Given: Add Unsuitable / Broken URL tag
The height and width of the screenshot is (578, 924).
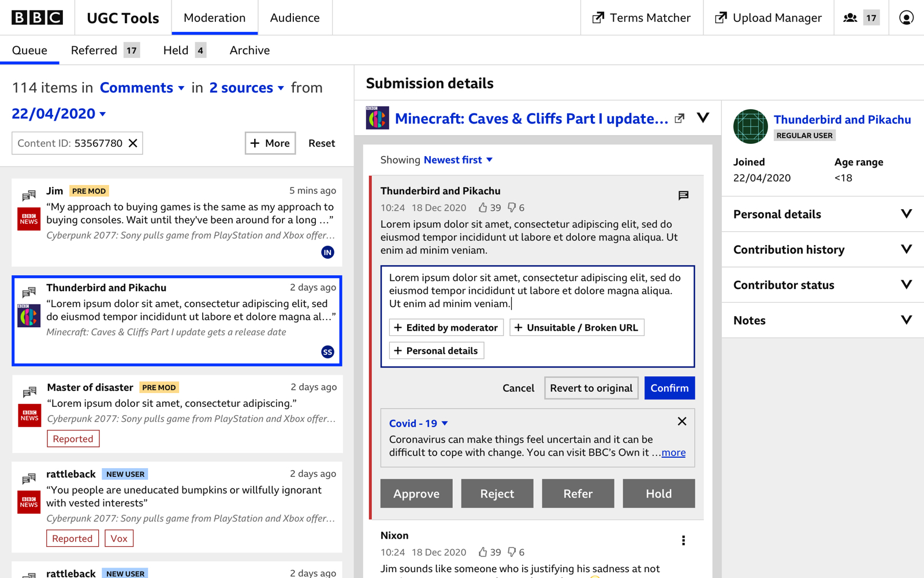Looking at the screenshot, I should (x=576, y=328).
